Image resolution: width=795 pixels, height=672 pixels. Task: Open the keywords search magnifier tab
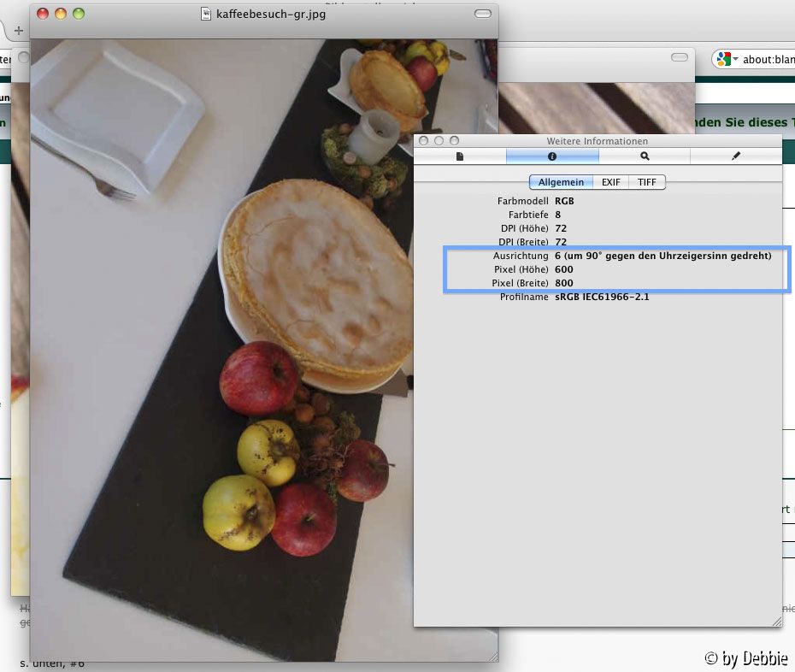tap(645, 156)
